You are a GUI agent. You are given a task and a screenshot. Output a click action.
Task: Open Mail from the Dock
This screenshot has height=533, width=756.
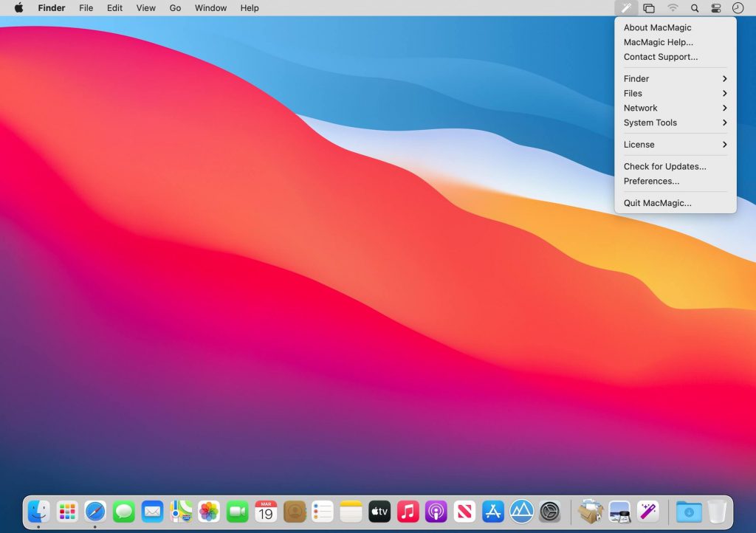pyautogui.click(x=152, y=510)
